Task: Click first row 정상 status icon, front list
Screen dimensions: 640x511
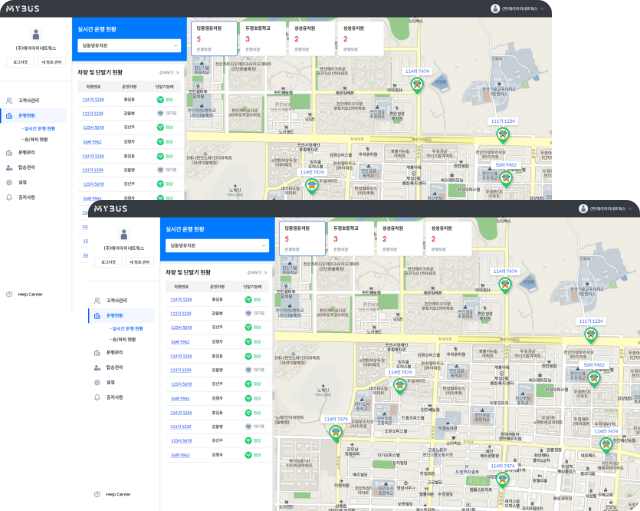Action: (x=247, y=299)
